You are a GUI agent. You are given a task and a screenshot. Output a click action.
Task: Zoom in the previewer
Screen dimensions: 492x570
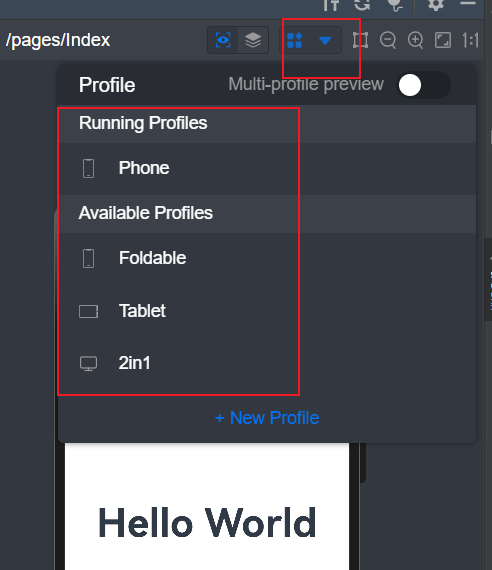click(x=415, y=40)
